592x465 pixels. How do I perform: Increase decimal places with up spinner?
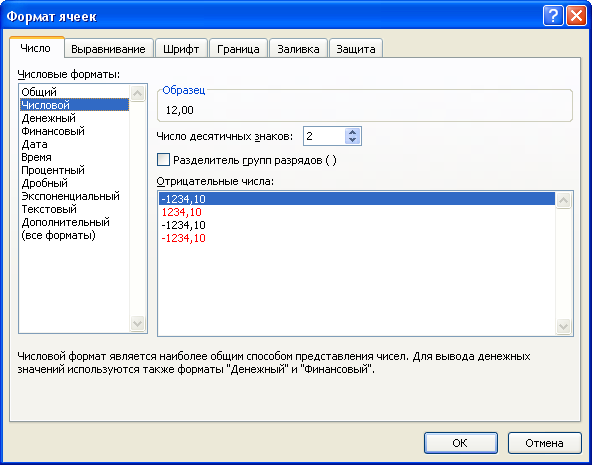click(353, 132)
